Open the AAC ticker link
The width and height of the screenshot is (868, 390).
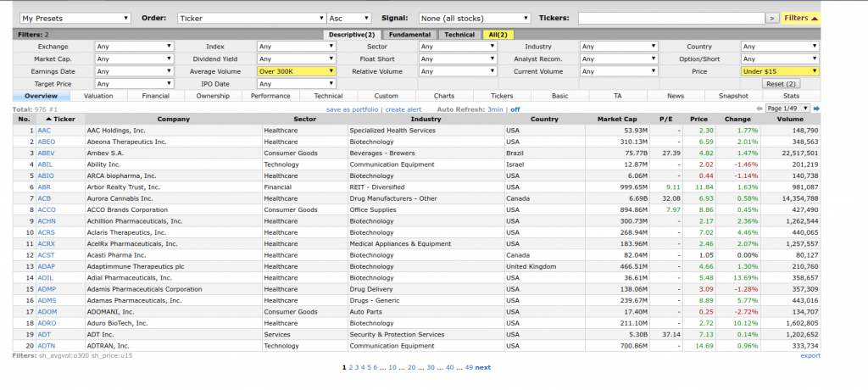(x=44, y=131)
